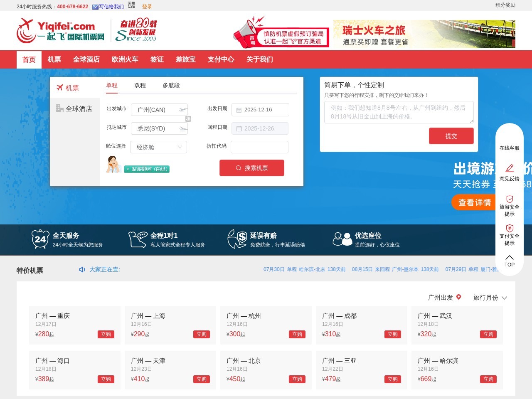This screenshot has height=399, width=532.
Task: Click the 搜索机票 search flights button
Action: pos(251,168)
